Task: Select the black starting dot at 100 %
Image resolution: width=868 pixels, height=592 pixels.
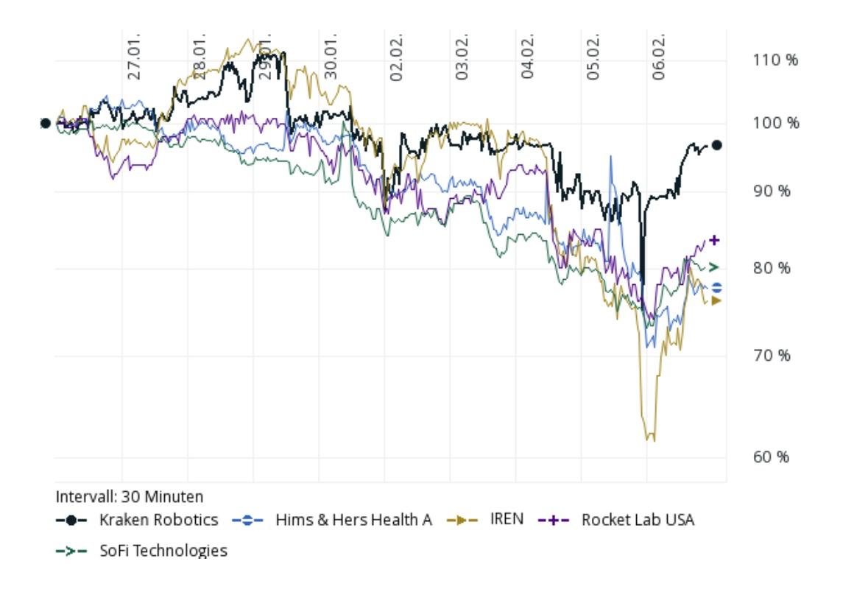Action: [45, 123]
